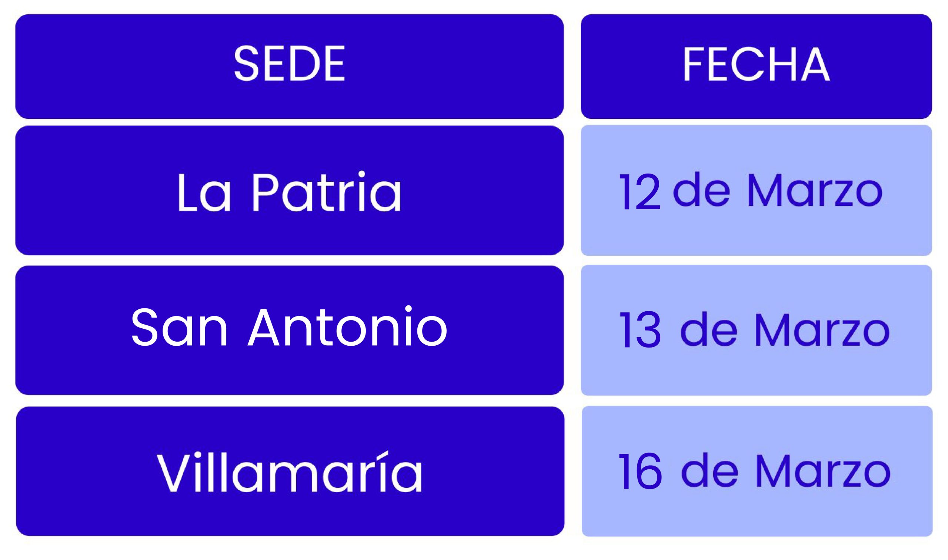
Task: Click the SEDE header cell
Action: point(289,66)
